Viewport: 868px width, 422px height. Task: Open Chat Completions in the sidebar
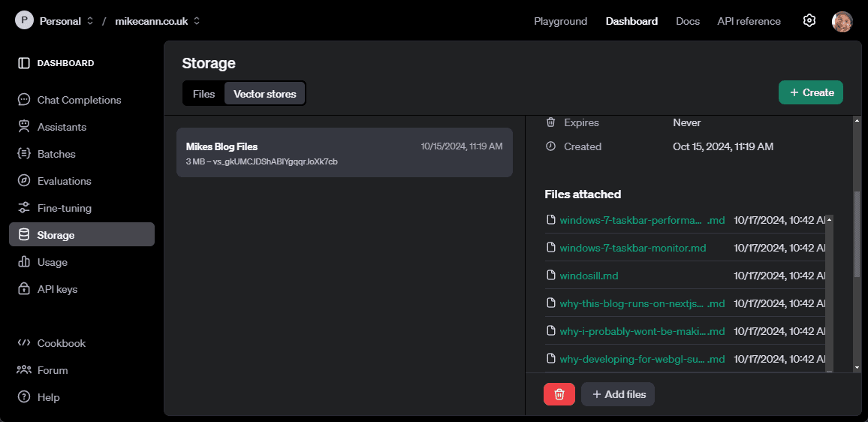click(79, 100)
